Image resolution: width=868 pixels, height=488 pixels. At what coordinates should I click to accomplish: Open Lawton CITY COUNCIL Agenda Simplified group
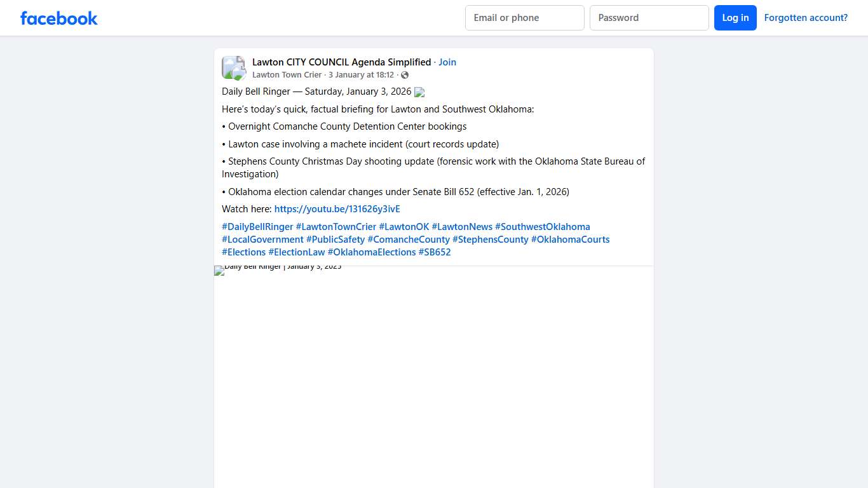341,62
